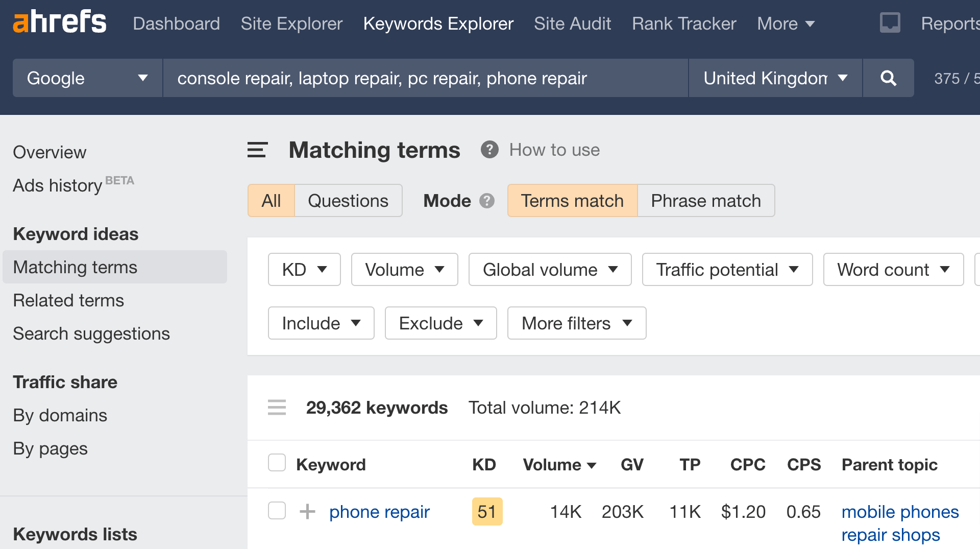Expand the Word count filter
Image resolution: width=980 pixels, height=549 pixels.
(893, 270)
